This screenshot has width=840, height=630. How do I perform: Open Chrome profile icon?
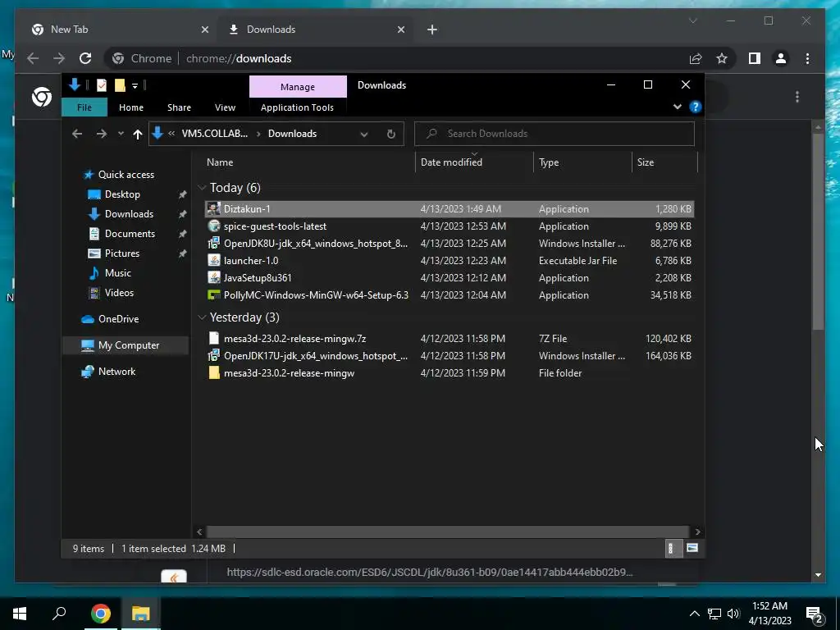click(781, 58)
